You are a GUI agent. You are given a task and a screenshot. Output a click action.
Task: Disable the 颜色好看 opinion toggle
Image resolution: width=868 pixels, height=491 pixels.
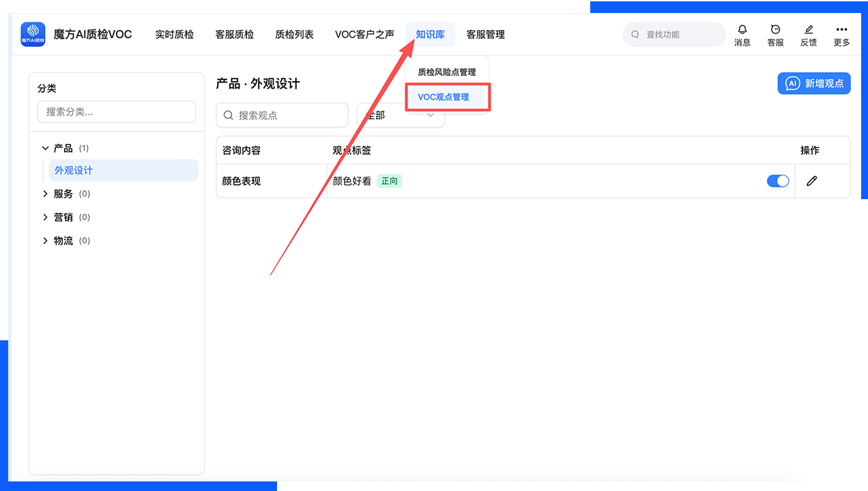point(777,181)
